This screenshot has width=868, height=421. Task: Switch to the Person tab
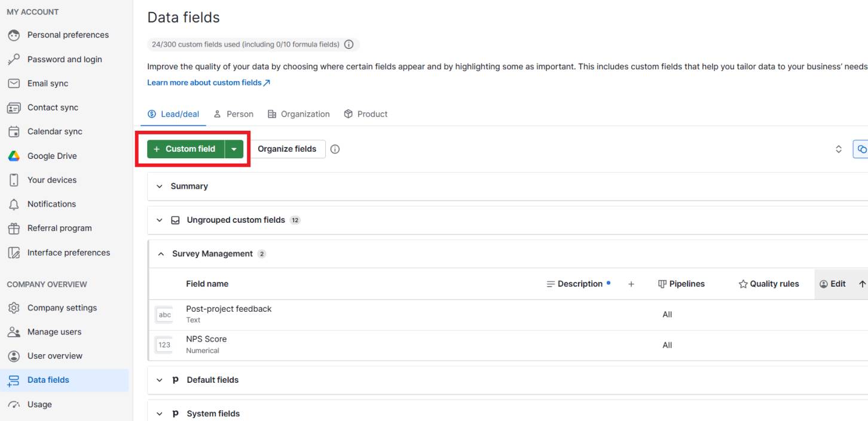[234, 114]
